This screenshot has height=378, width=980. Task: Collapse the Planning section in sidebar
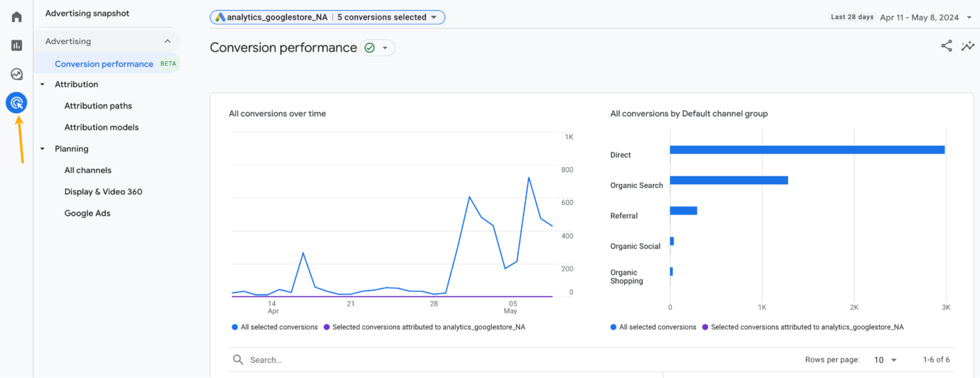pyautogui.click(x=43, y=148)
